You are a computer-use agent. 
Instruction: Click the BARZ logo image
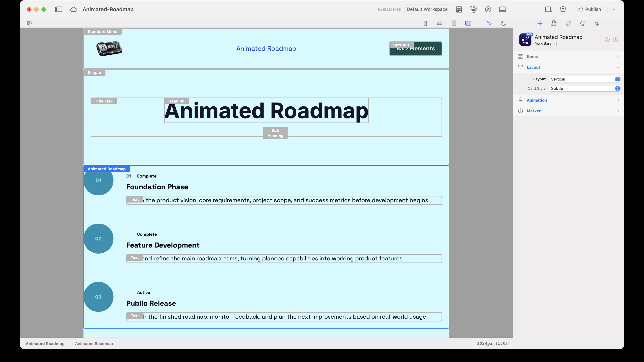pos(109,48)
